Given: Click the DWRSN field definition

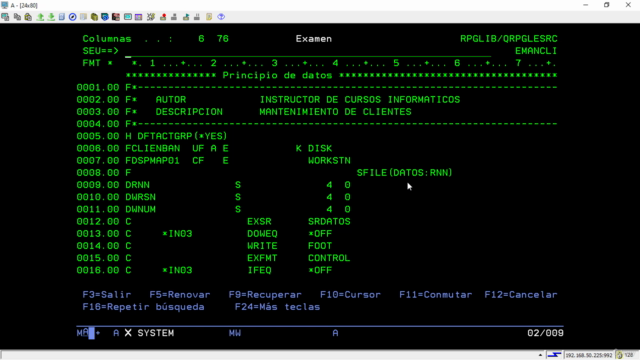Looking at the screenshot, I should [x=140, y=197].
